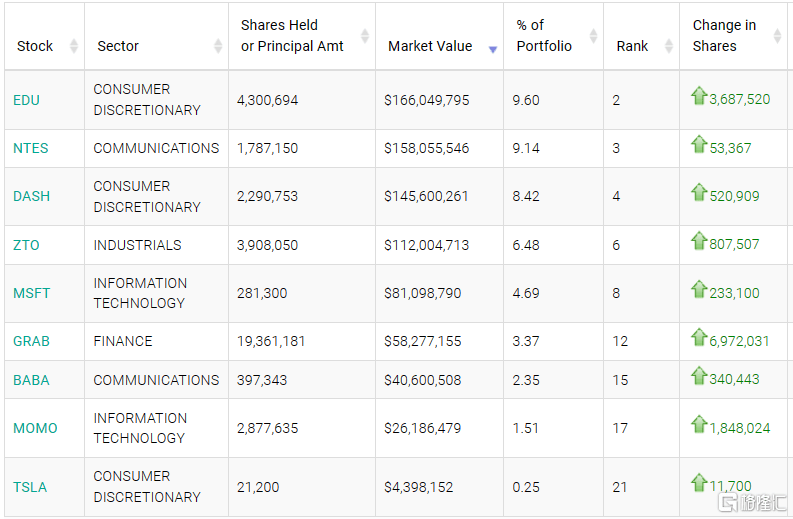Click green increase arrow in DASH row
Screen dimensions: 793x519
(699, 193)
